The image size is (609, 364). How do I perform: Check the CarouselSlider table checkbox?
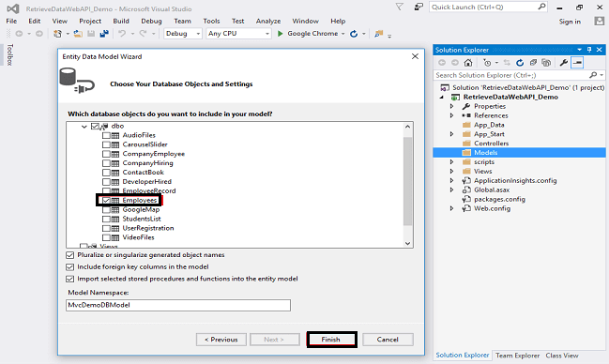click(x=106, y=144)
